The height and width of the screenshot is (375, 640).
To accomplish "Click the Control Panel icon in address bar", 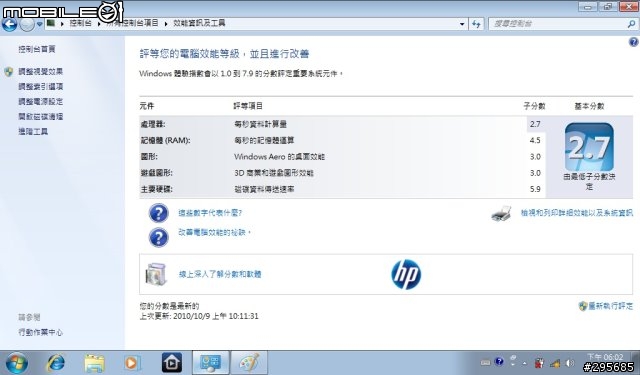I will [x=51, y=23].
